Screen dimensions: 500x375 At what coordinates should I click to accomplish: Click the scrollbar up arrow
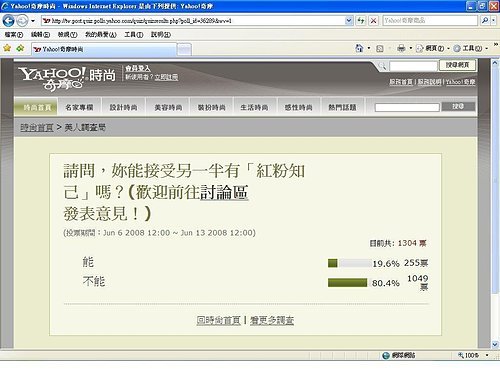pyautogui.click(x=495, y=63)
